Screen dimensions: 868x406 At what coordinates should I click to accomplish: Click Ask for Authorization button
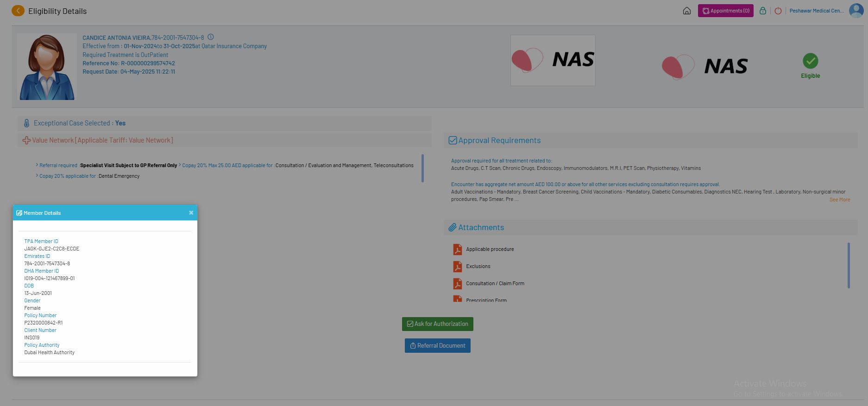(x=437, y=324)
